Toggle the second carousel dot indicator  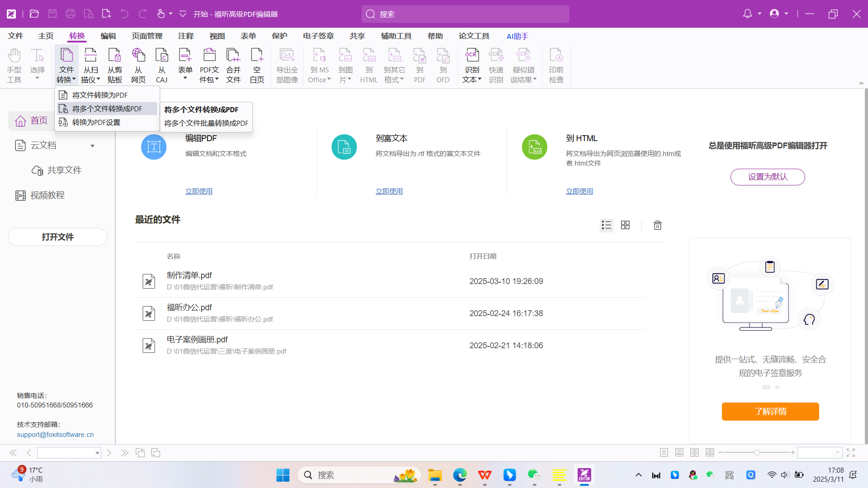click(777, 387)
